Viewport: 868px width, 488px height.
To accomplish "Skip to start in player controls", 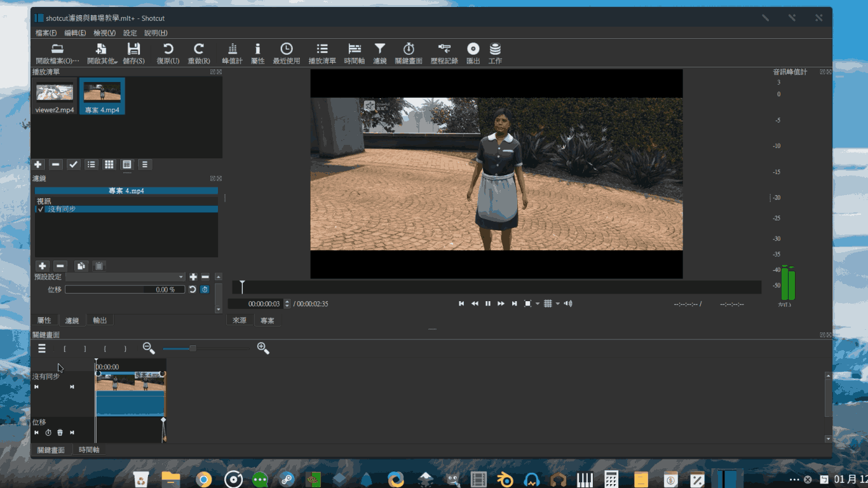I will coord(461,304).
